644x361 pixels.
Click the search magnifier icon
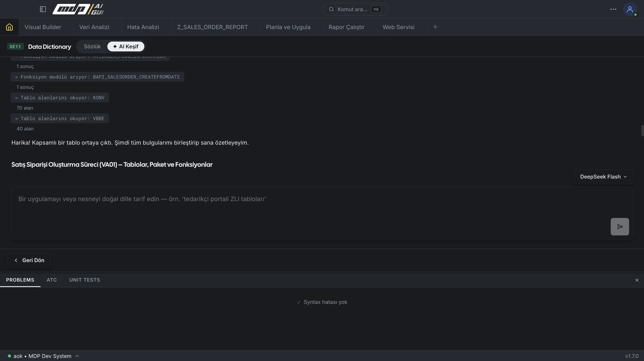tap(331, 9)
